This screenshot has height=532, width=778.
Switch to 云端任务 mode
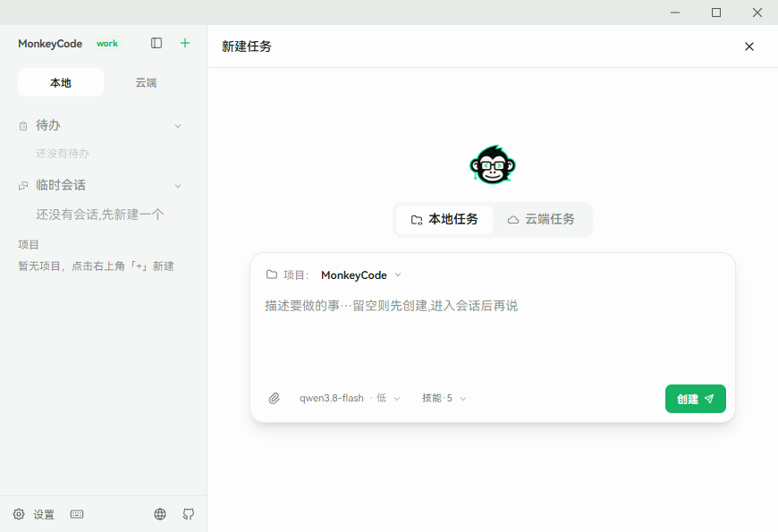coord(541,219)
